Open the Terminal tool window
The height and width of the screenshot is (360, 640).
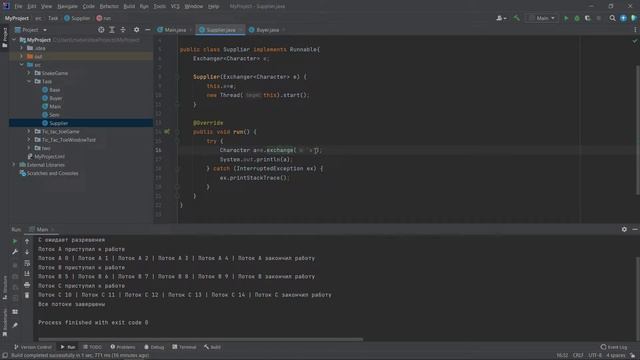184,347
